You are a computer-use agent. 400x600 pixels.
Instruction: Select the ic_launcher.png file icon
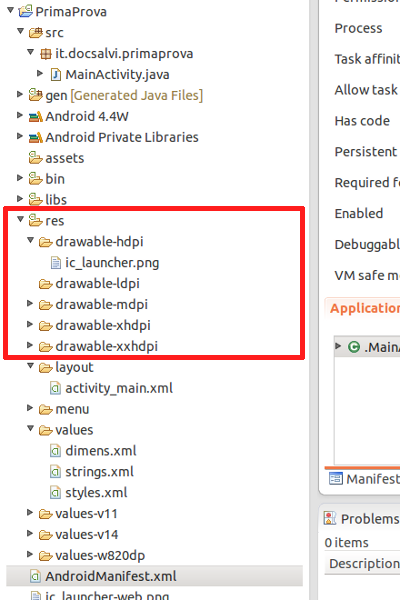point(56,262)
